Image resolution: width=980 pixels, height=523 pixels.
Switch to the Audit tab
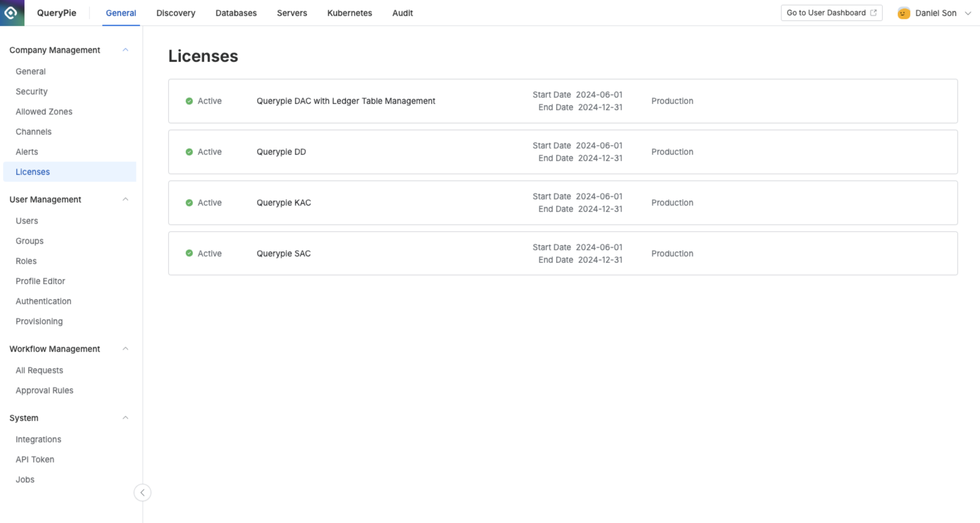click(x=402, y=12)
